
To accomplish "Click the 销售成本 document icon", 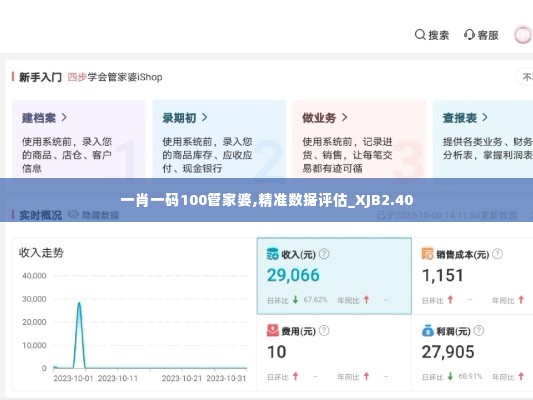I will click(428, 254).
